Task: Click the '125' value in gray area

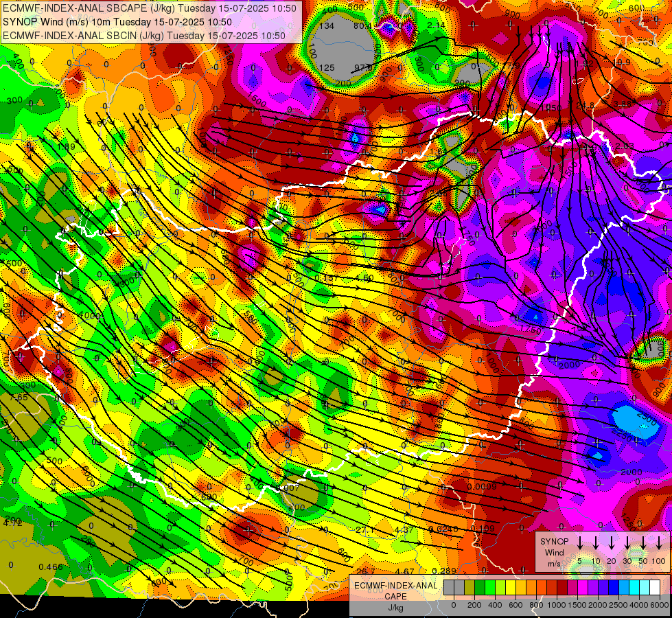Action: click(327, 68)
